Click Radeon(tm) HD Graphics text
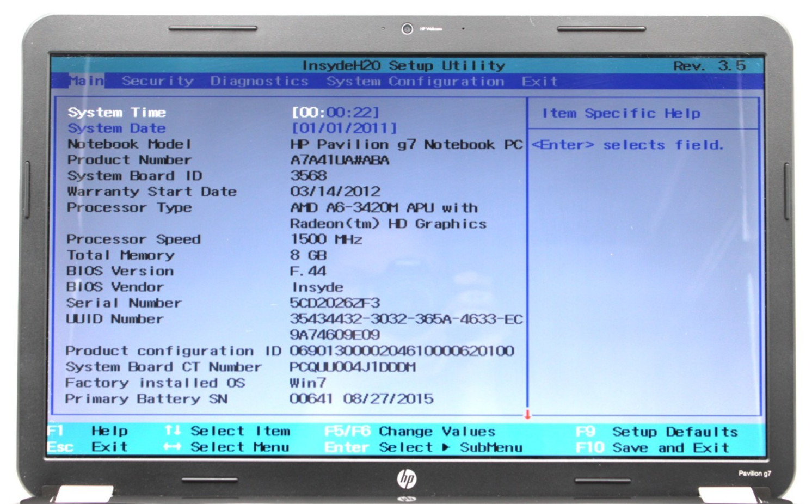The height and width of the screenshot is (504, 812). point(389,224)
